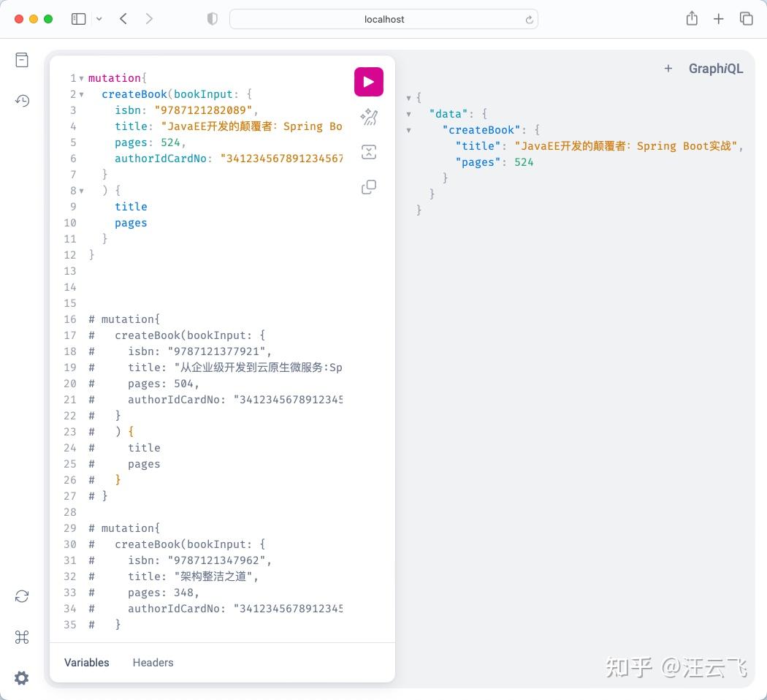The image size is (767, 700).
Task: Merge fragments into the query
Action: click(x=368, y=152)
